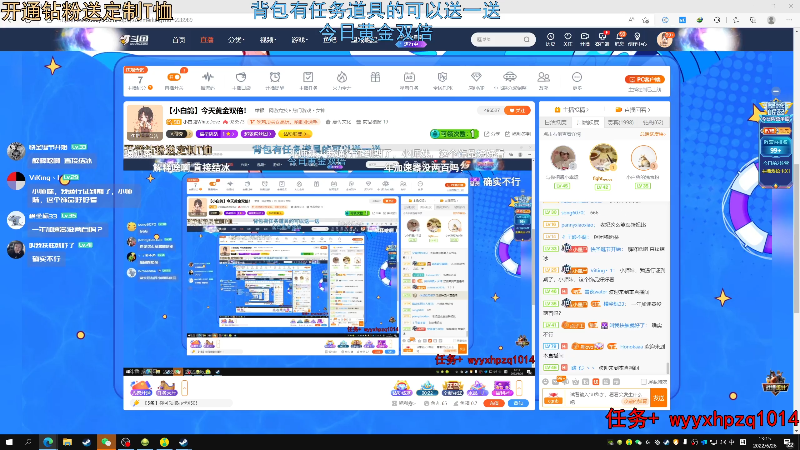Expand the right gift tray arrow after the gift icons
The height and width of the screenshot is (450, 800).
(x=519, y=388)
